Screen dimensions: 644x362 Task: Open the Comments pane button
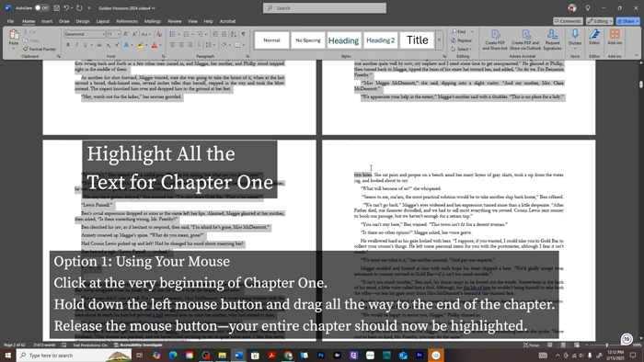coord(568,21)
